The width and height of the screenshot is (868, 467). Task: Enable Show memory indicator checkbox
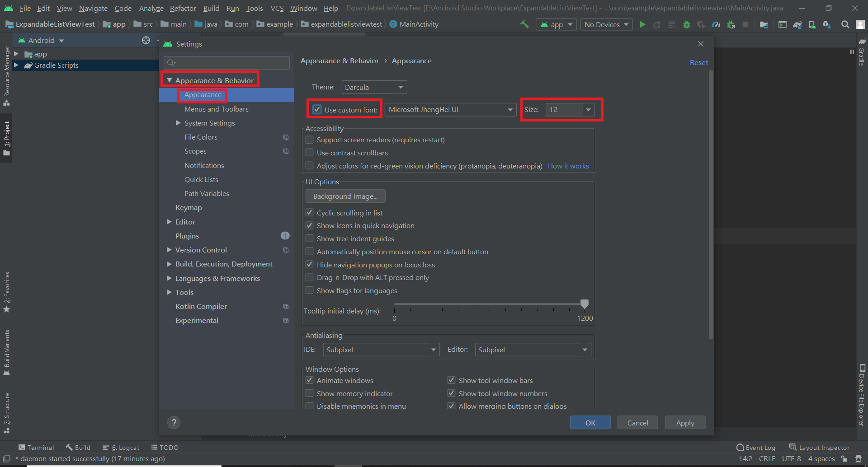pos(310,393)
